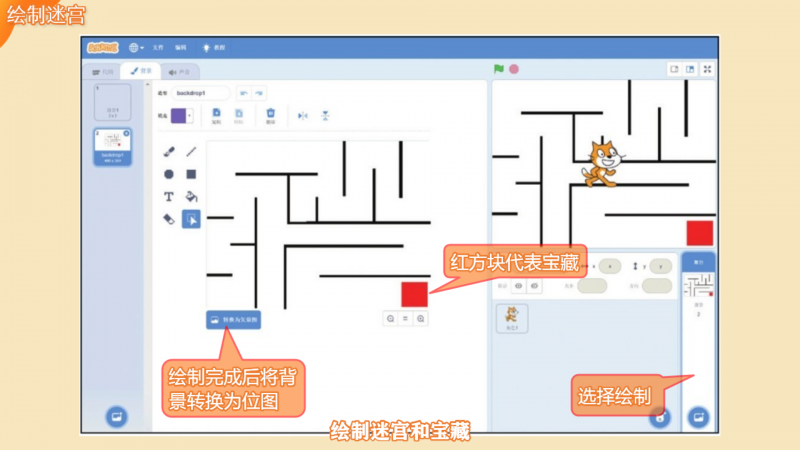The height and width of the screenshot is (450, 800).
Task: Click the sprite x position field
Action: [610, 266]
